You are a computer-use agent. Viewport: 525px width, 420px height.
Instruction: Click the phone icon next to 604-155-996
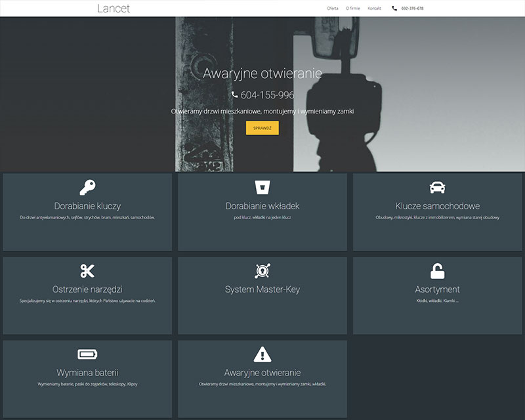234,94
